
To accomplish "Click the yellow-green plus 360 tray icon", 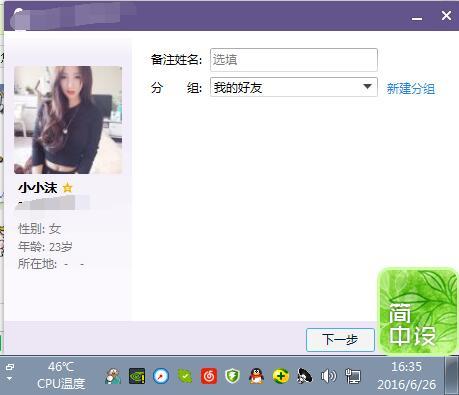I will click(281, 376).
